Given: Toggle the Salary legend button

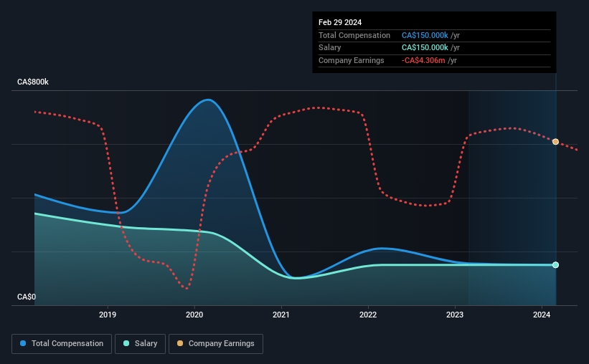Looking at the screenshot, I should tap(140, 344).
